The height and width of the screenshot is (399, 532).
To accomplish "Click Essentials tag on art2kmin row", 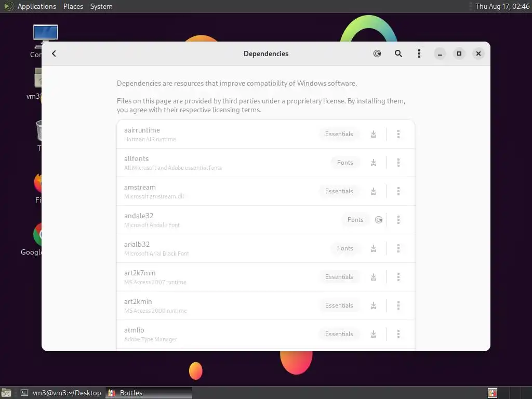I will (x=339, y=305).
